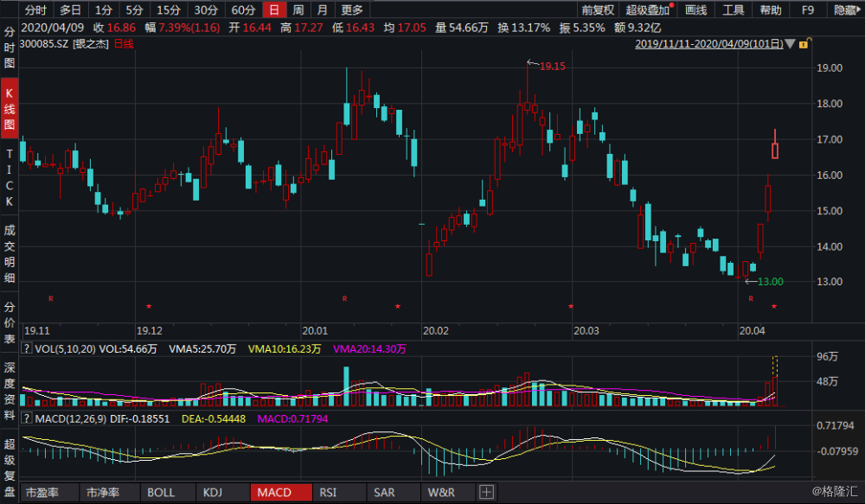Switch chart period to 60分
This screenshot has width=865, height=504.
click(x=243, y=10)
